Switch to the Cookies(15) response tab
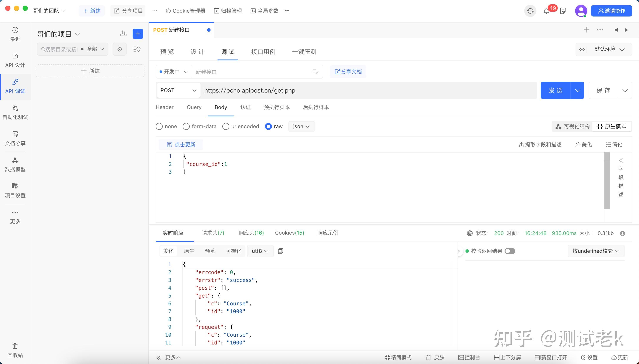The width and height of the screenshot is (639, 364). tap(289, 233)
